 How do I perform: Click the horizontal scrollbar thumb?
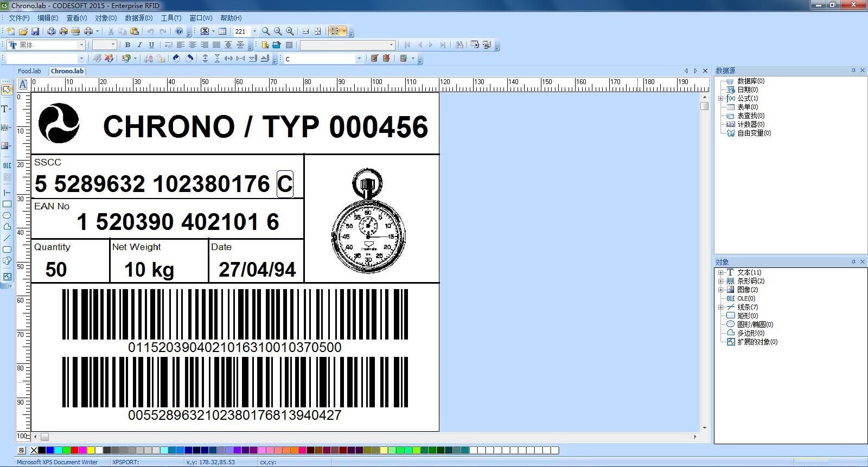pyautogui.click(x=44, y=437)
